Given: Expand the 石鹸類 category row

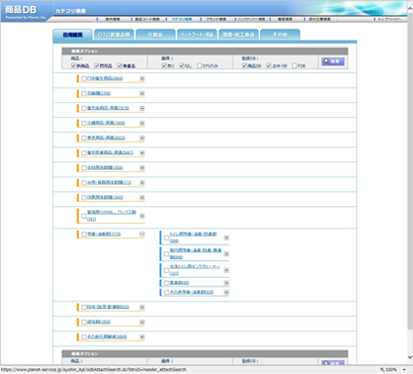Looking at the screenshot, I should (x=142, y=94).
